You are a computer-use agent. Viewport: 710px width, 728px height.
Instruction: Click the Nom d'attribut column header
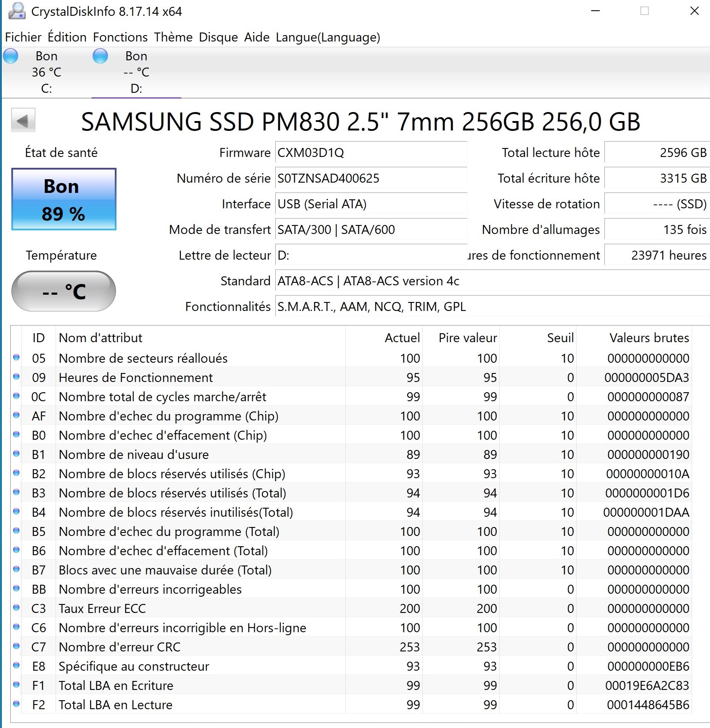pyautogui.click(x=100, y=338)
